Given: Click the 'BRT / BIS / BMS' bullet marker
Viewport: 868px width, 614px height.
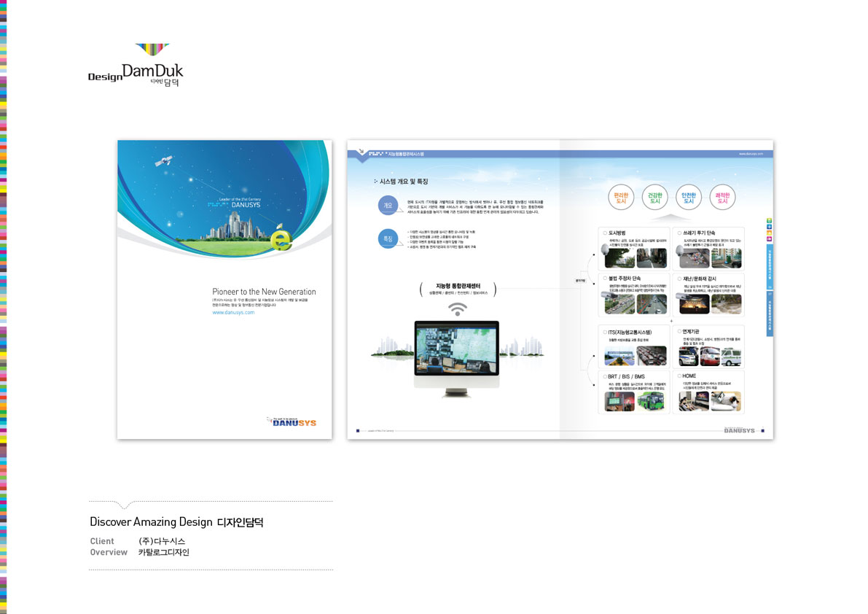Looking at the screenshot, I should click(605, 376).
